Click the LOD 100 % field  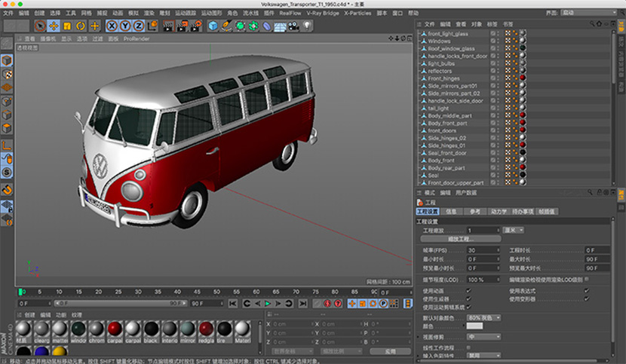tap(483, 280)
